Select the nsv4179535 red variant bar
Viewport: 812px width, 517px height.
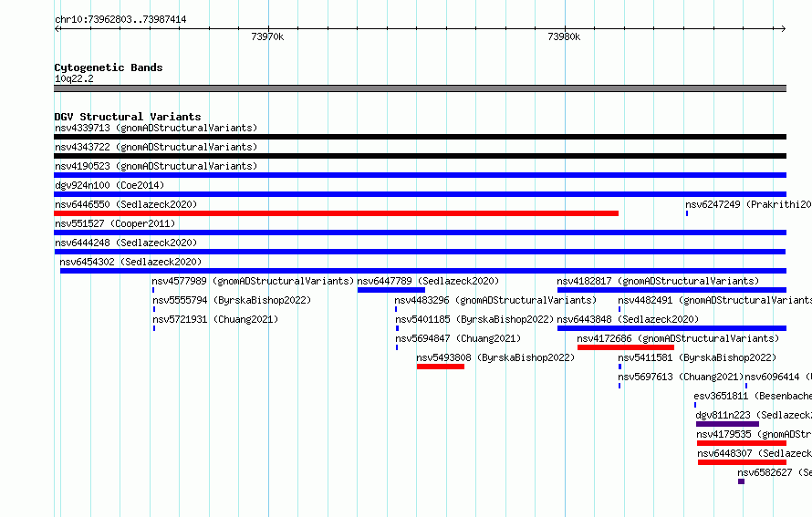point(742,443)
